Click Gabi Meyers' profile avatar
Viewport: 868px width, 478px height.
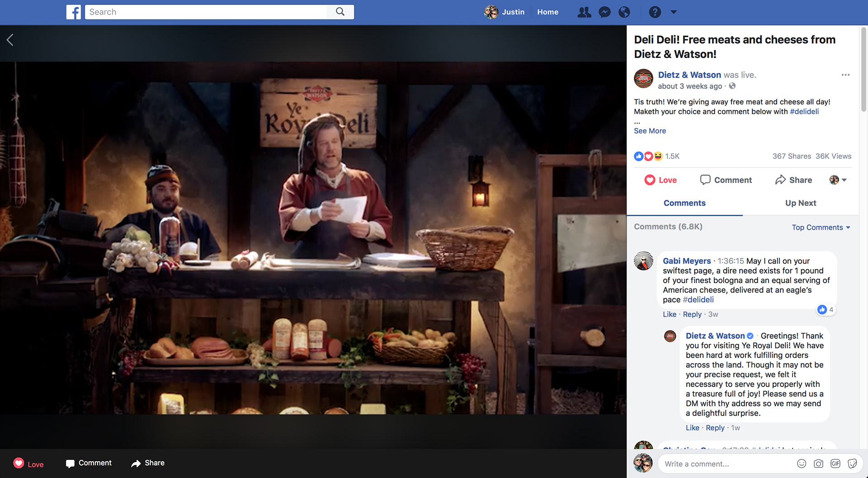(643, 261)
